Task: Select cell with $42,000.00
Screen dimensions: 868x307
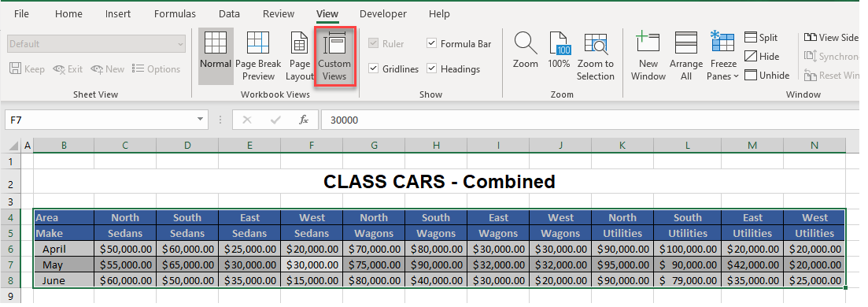Action: [x=753, y=264]
